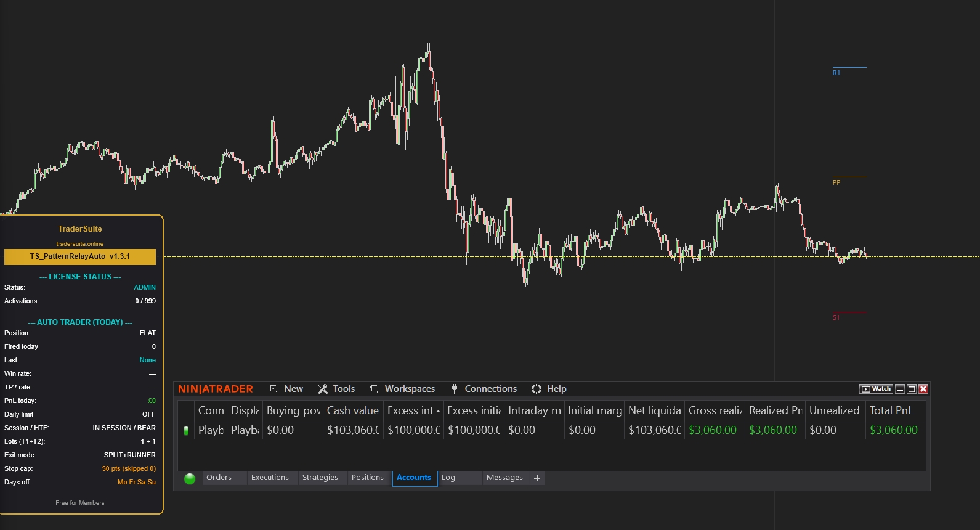This screenshot has height=530, width=980.
Task: Click the $103,060 Cash value cell
Action: point(353,430)
